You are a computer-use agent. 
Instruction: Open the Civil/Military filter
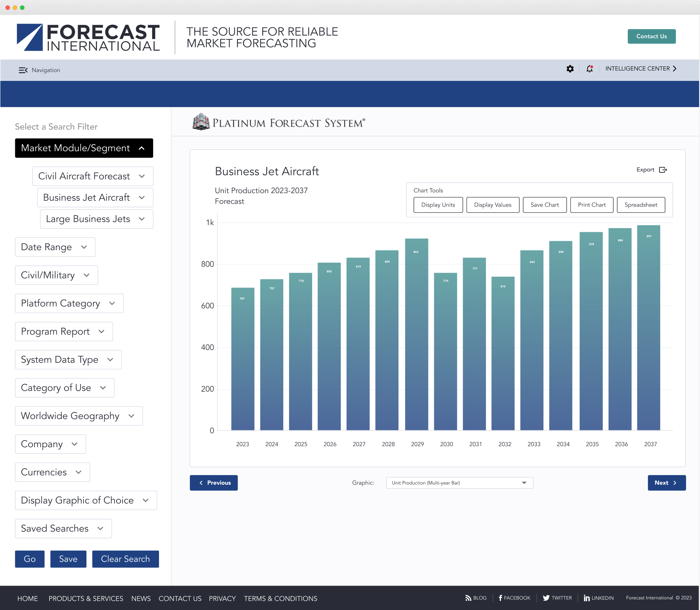click(x=57, y=275)
